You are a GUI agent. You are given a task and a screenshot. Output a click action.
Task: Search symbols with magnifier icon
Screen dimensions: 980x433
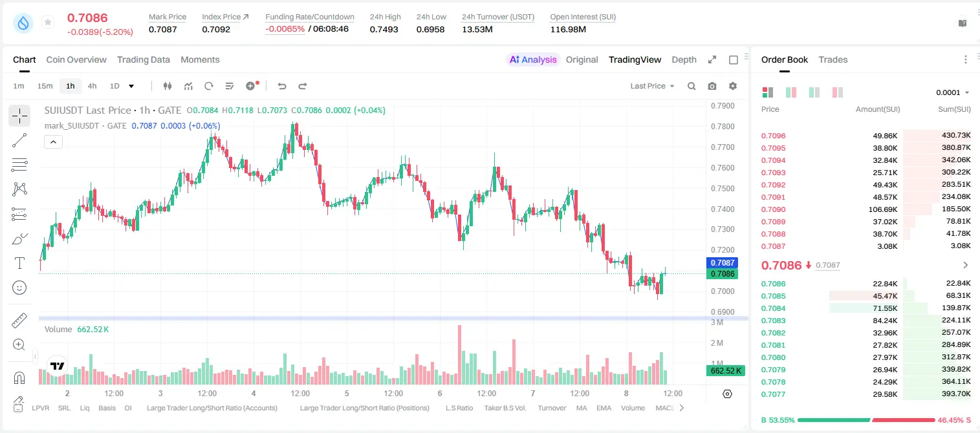click(691, 86)
